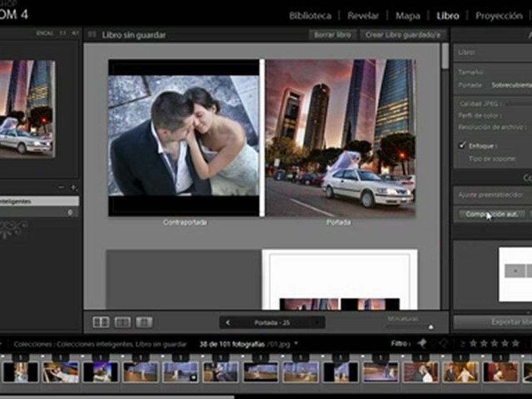Switch to single page view icon

click(144, 322)
